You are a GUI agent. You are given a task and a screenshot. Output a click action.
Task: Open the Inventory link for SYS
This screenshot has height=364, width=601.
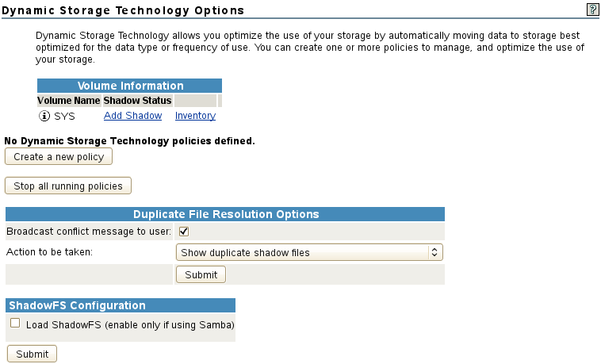[x=195, y=116]
